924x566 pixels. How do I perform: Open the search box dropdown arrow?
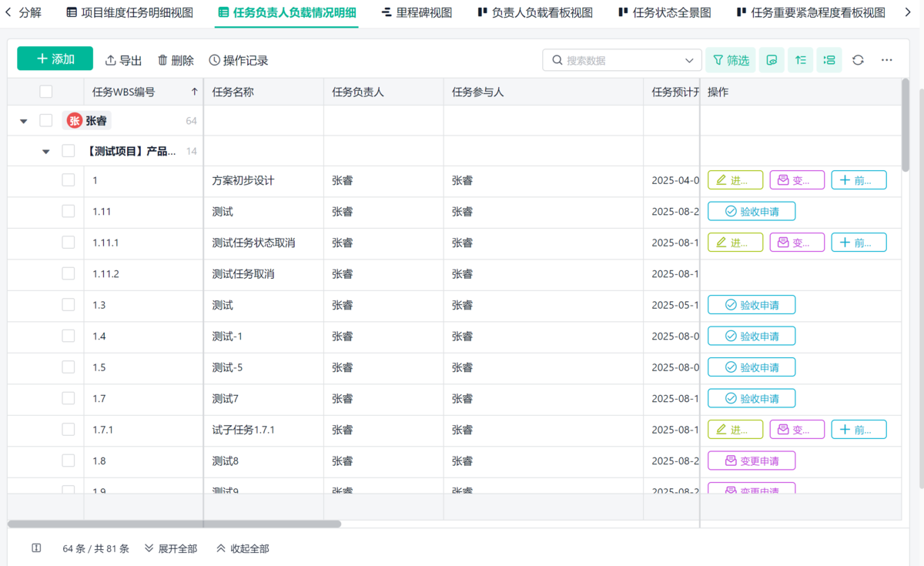(x=689, y=60)
